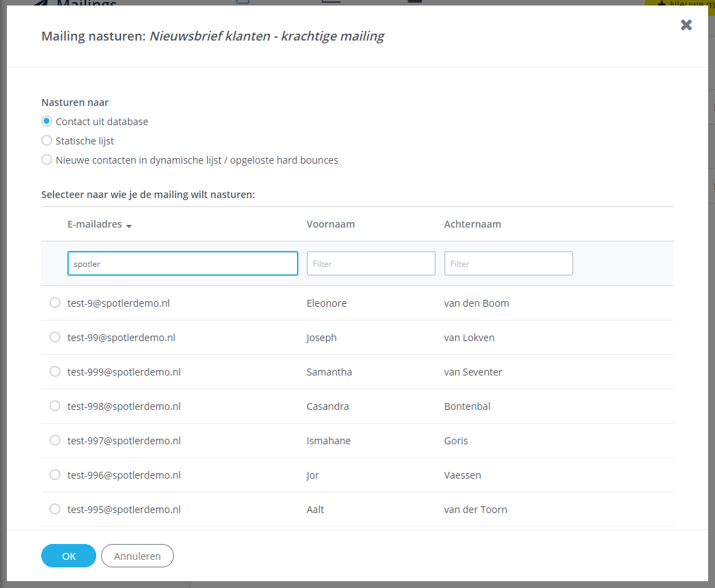Confirm the selection with OK
The width and height of the screenshot is (715, 588).
point(68,556)
